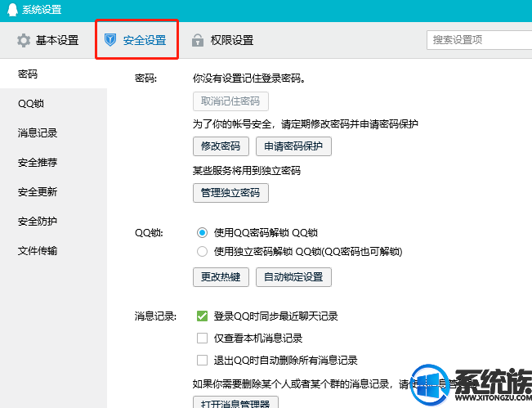532x408 pixels.
Task: Select 密码 in the left sidebar
Action: 53,74
